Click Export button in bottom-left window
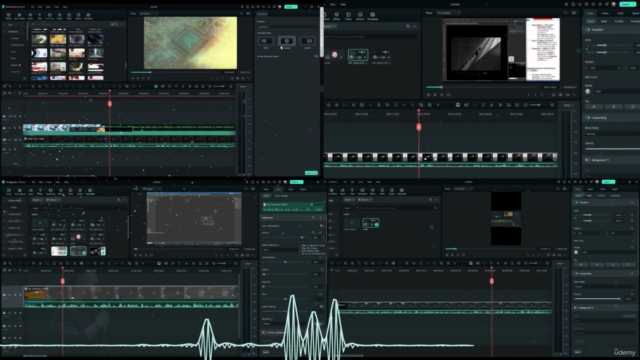640x360 pixels. (x=297, y=182)
